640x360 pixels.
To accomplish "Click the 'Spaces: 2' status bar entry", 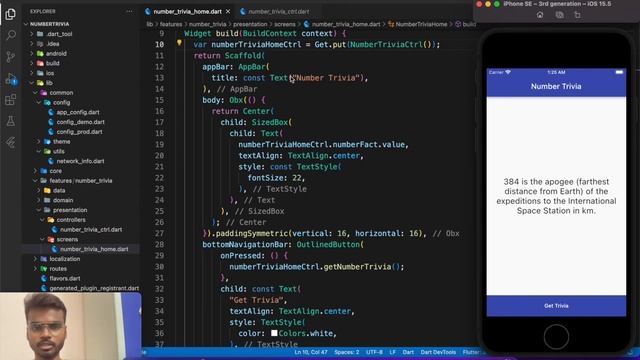I will click(347, 352).
